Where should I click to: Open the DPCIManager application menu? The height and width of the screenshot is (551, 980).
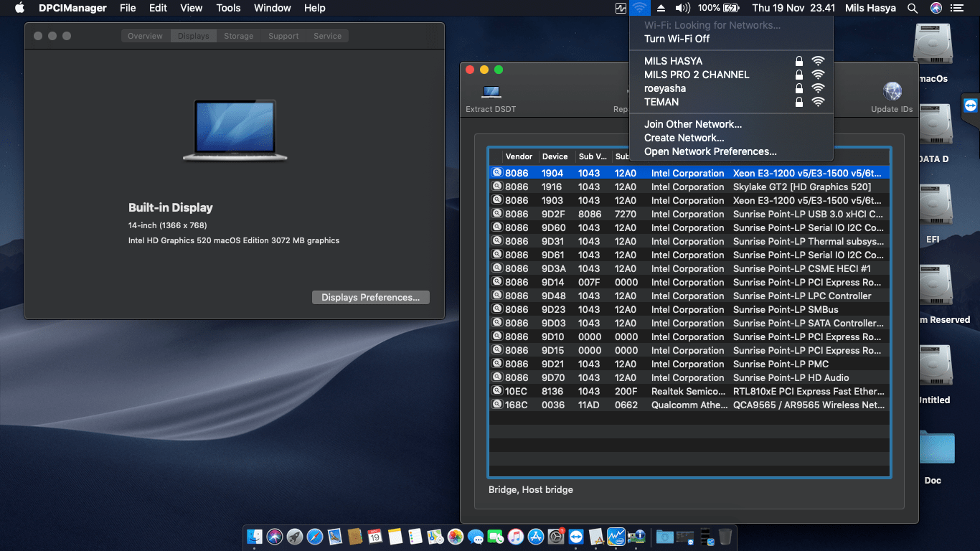click(74, 8)
